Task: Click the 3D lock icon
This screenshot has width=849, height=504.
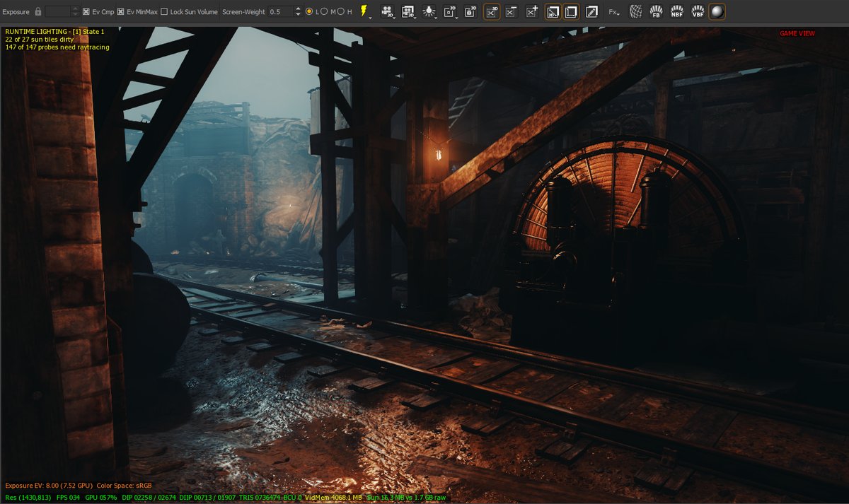Action: [470, 12]
